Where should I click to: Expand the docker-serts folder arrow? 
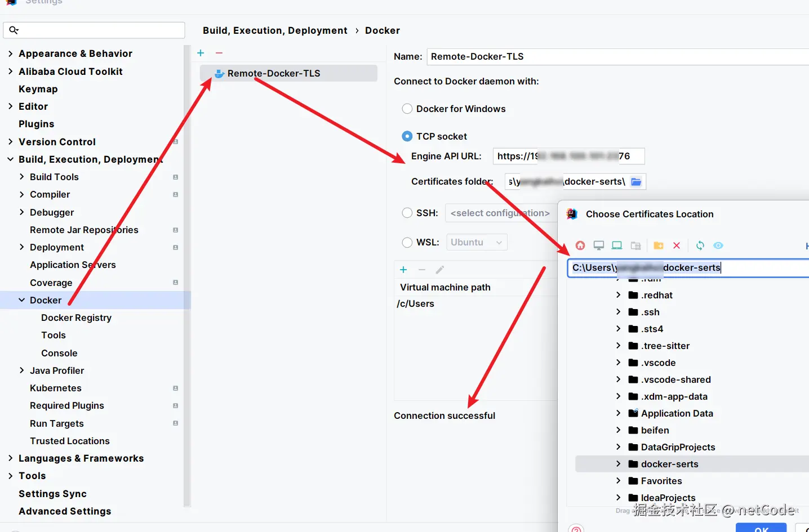(618, 464)
